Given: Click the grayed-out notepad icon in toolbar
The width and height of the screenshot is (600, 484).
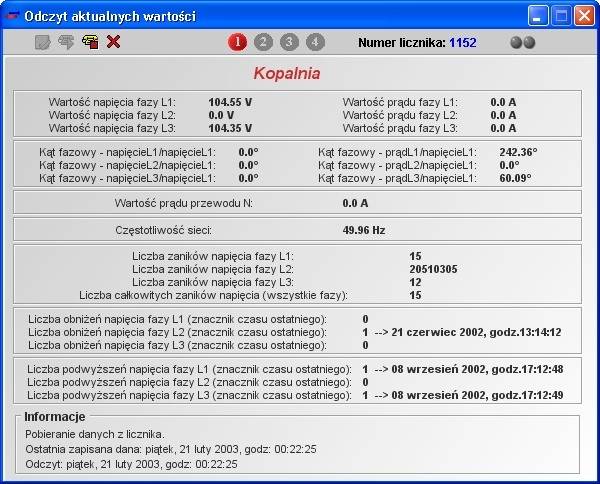Looking at the screenshot, I should pos(42,42).
